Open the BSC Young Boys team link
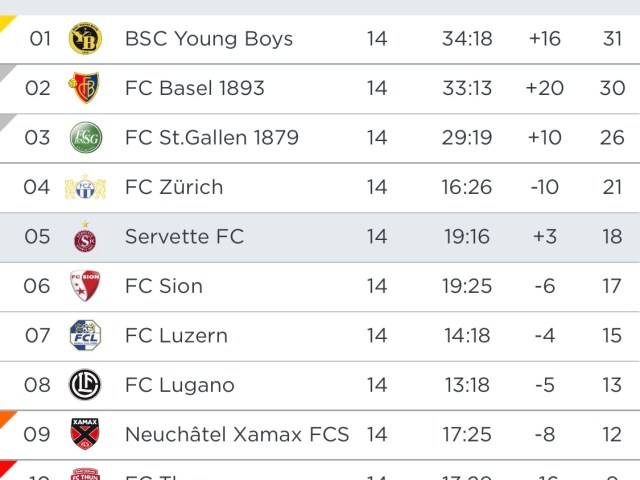640x480 pixels. click(x=208, y=39)
